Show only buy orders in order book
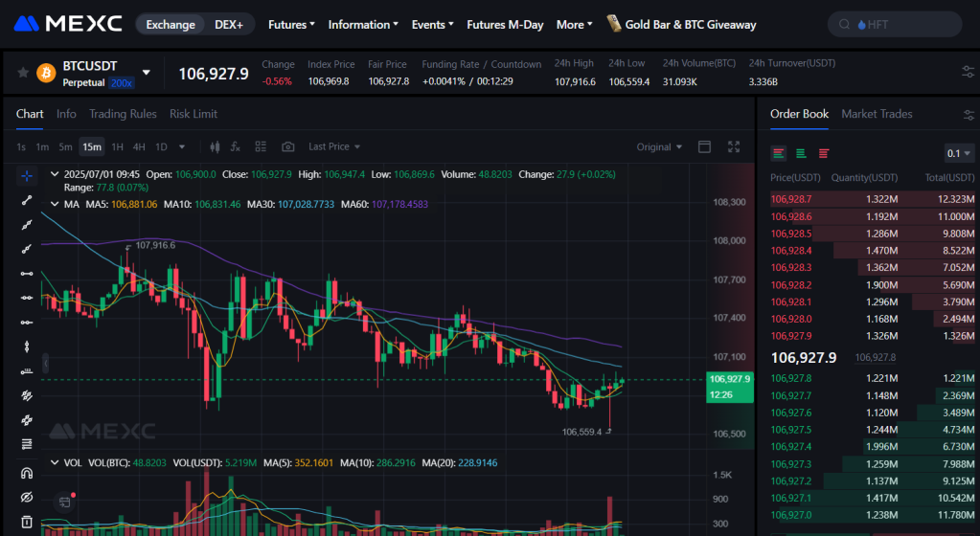This screenshot has width=980, height=536. (801, 153)
